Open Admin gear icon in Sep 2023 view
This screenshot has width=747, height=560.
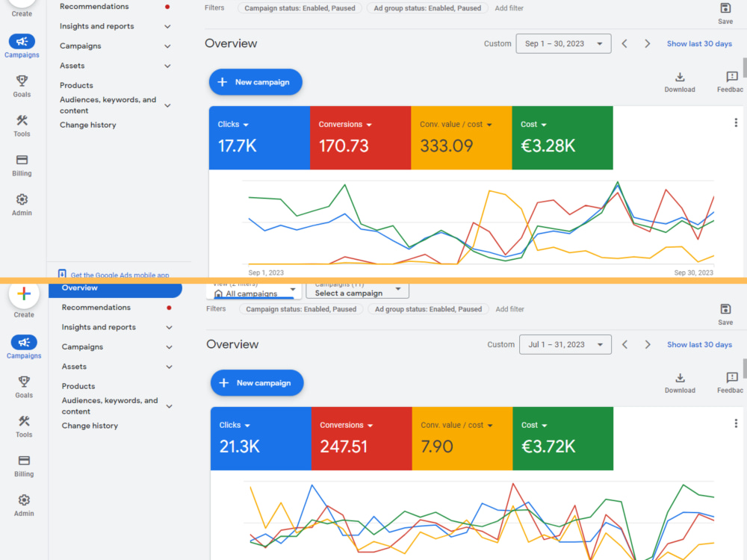point(22,199)
